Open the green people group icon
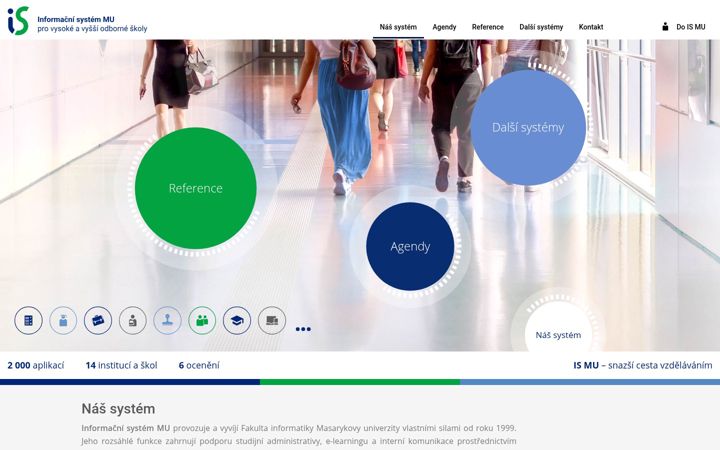The width and height of the screenshot is (720, 450). point(202,320)
